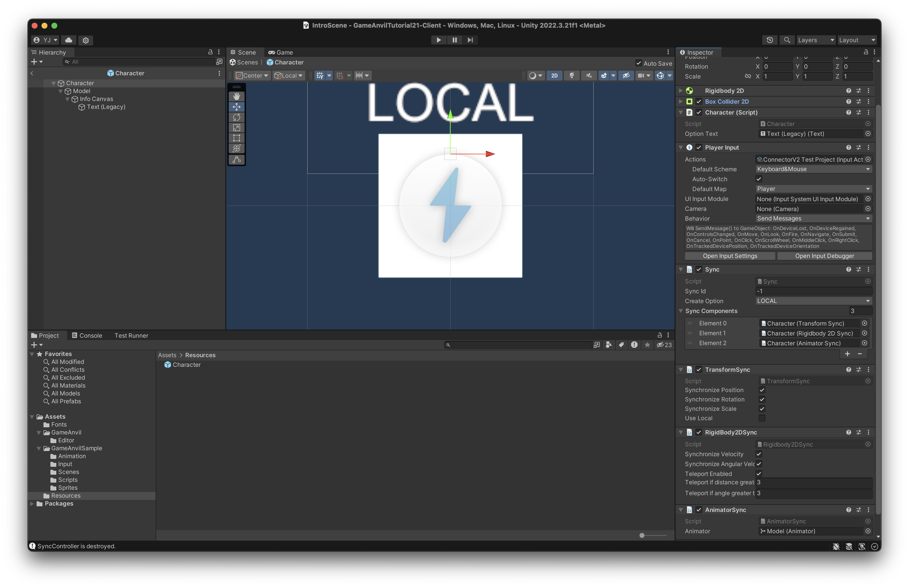
Task: Click Open Input Settings button
Action: [730, 256]
